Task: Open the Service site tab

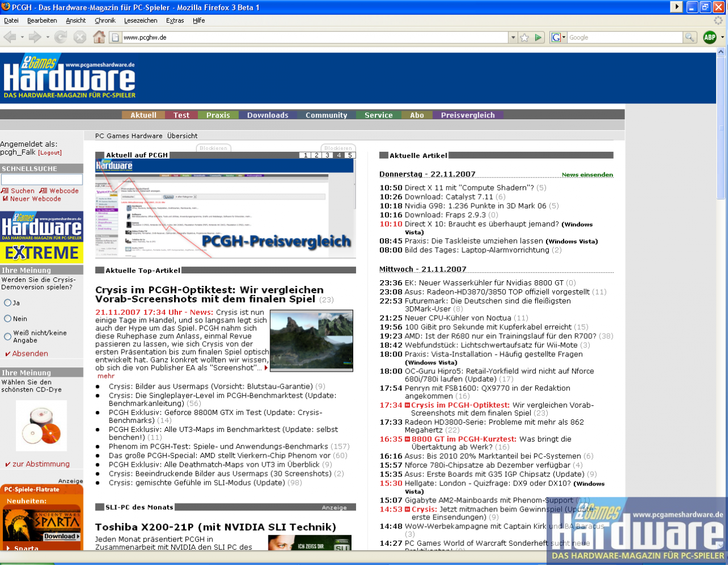Action: (x=379, y=115)
